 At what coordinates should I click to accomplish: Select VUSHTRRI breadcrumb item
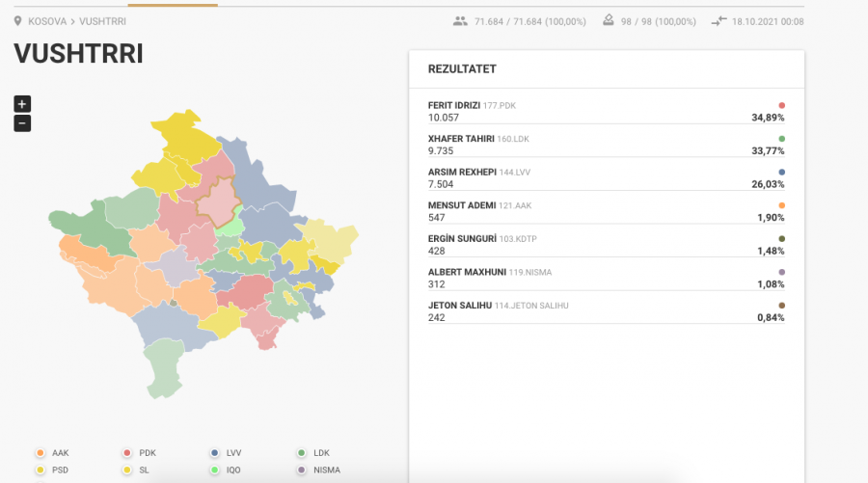(102, 21)
